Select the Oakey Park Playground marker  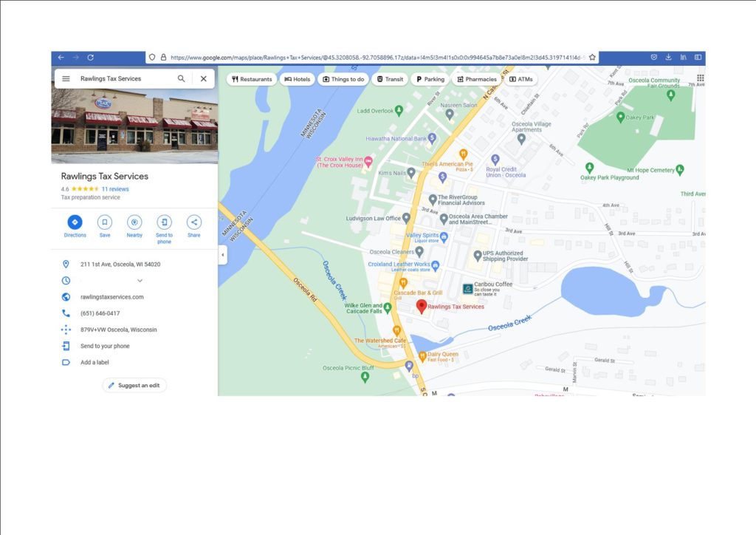[x=588, y=168]
